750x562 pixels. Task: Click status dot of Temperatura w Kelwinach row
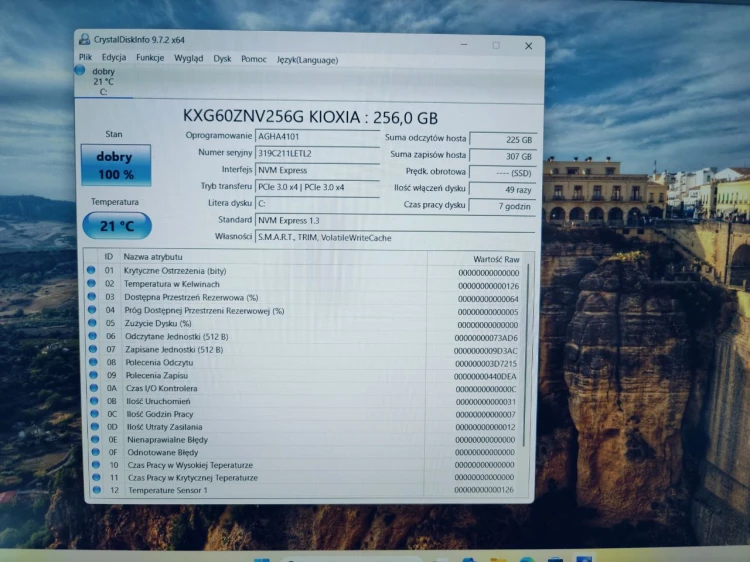pyautogui.click(x=91, y=283)
